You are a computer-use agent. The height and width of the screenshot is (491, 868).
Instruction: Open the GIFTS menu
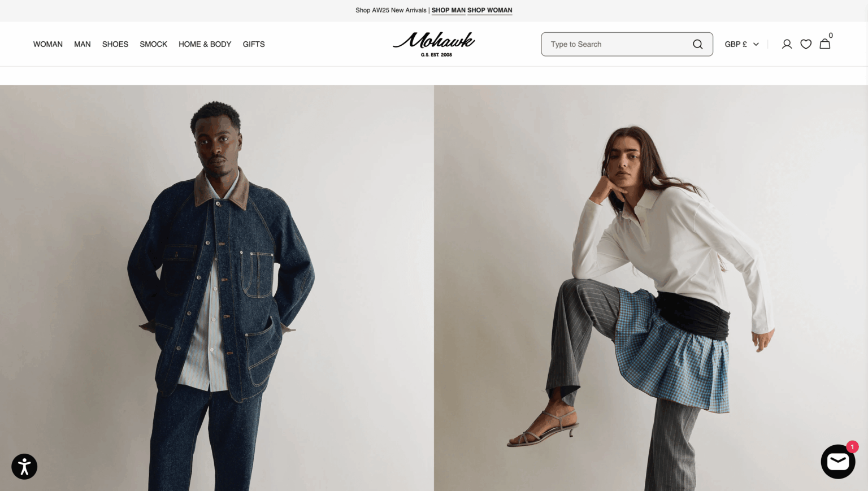click(x=254, y=44)
